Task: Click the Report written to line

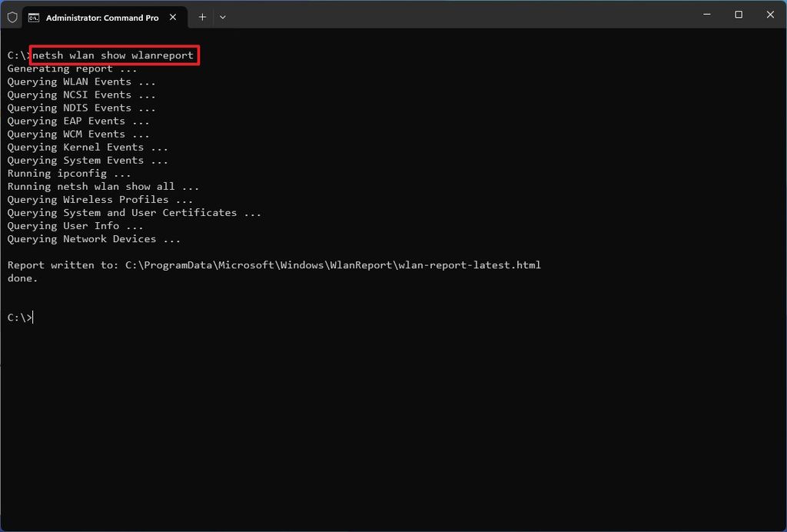Action: point(273,265)
